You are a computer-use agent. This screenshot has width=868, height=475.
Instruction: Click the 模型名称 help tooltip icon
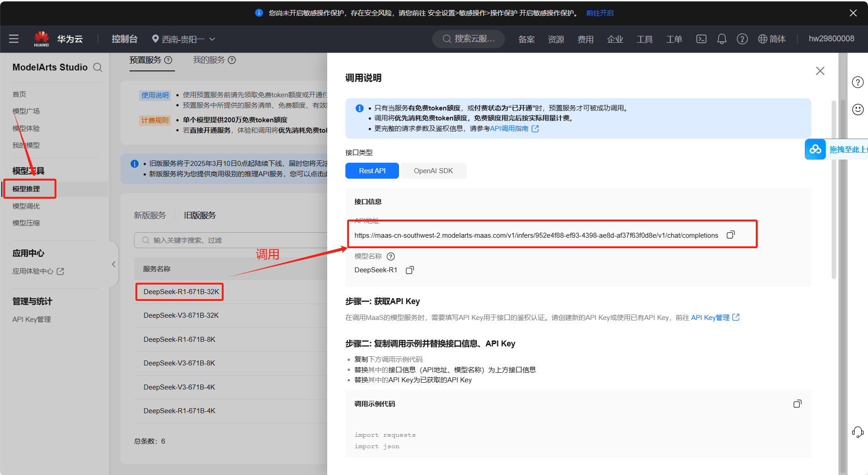(391, 256)
